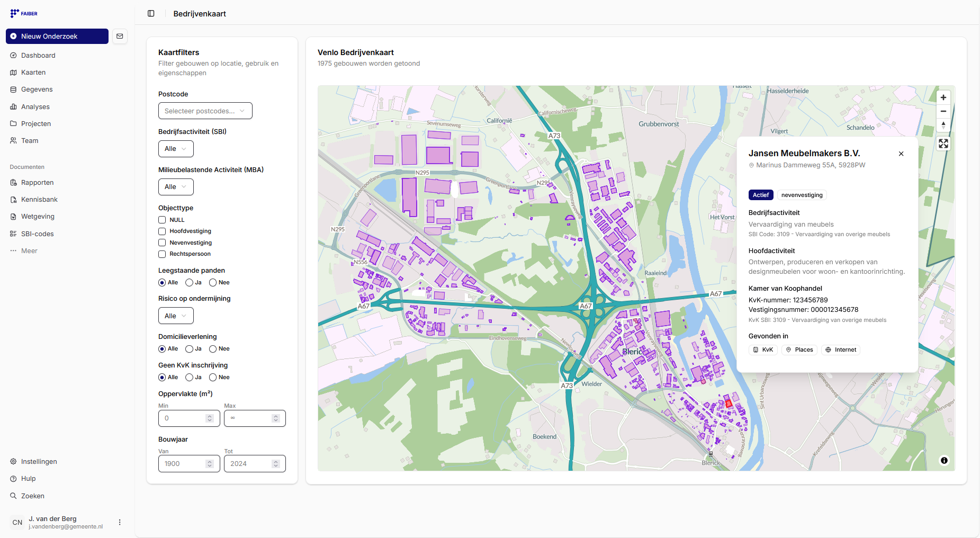Choose Nee for Domicilieverlening
The width and height of the screenshot is (980, 538).
[212, 348]
